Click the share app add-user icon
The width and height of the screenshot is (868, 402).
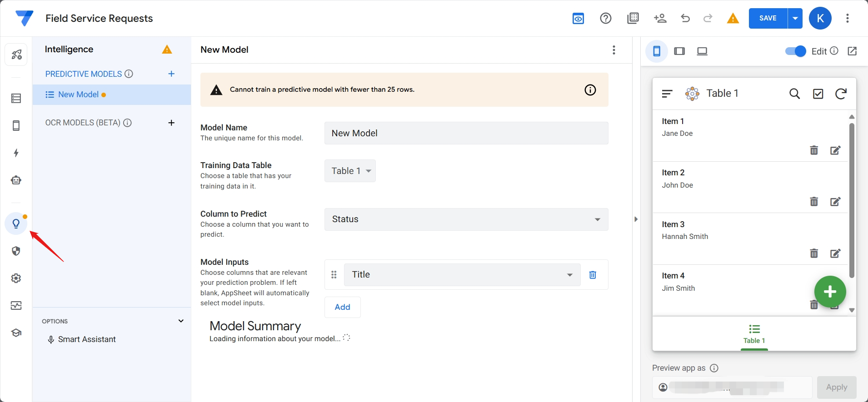click(x=660, y=18)
